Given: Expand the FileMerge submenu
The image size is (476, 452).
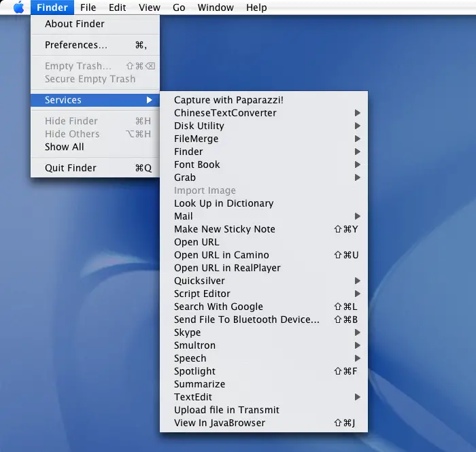Looking at the screenshot, I should (264, 139).
